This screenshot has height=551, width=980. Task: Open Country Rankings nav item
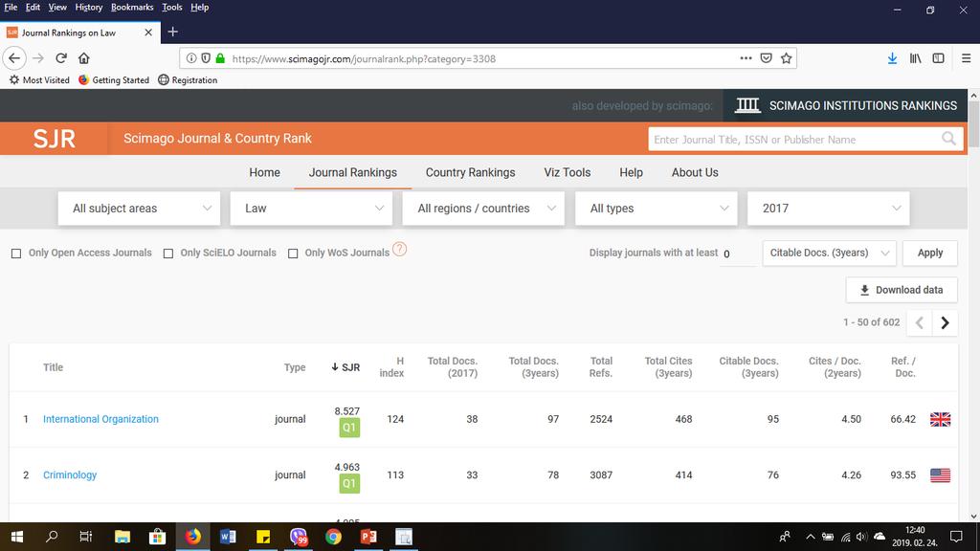pyautogui.click(x=470, y=172)
